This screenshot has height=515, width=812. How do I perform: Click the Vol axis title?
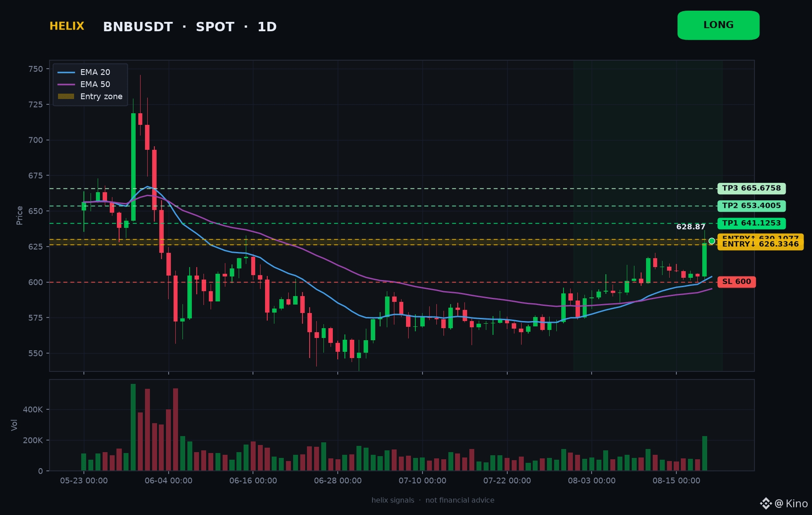[14, 425]
